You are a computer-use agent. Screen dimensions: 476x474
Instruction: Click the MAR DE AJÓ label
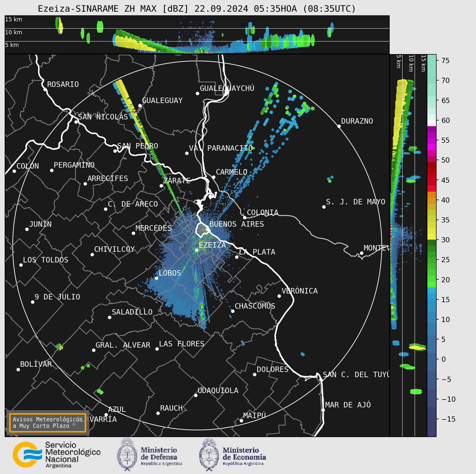point(348,405)
